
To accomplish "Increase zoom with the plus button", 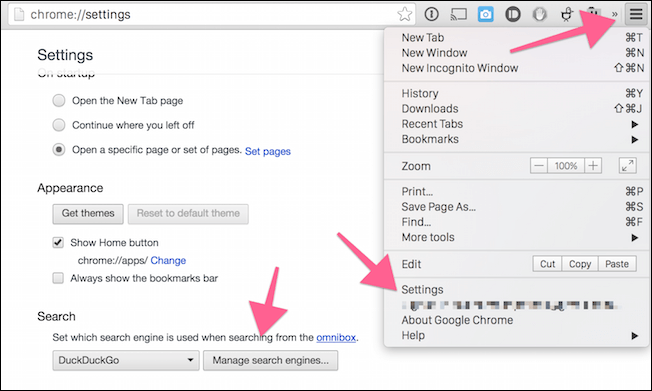I will pyautogui.click(x=593, y=166).
